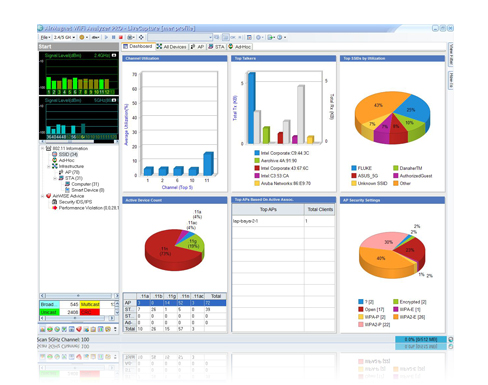Collapse the STA (31) tree node
488x385 pixels.
(x=55, y=178)
